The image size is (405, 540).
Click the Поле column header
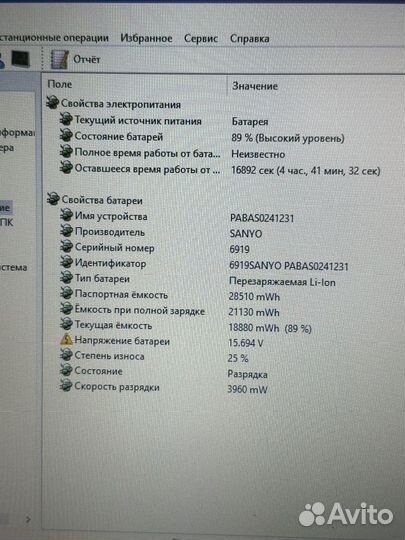pyautogui.click(x=60, y=84)
